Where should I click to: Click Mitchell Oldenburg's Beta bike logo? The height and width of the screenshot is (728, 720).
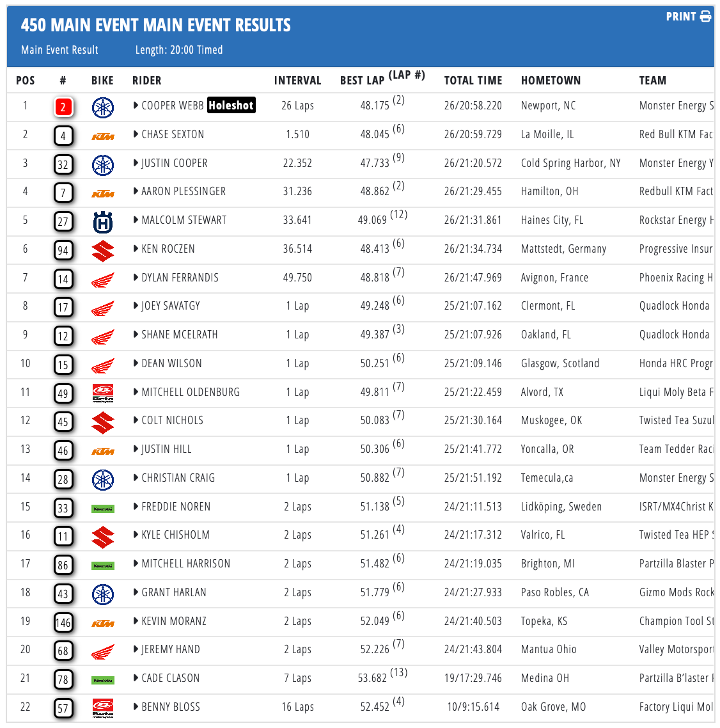102,393
